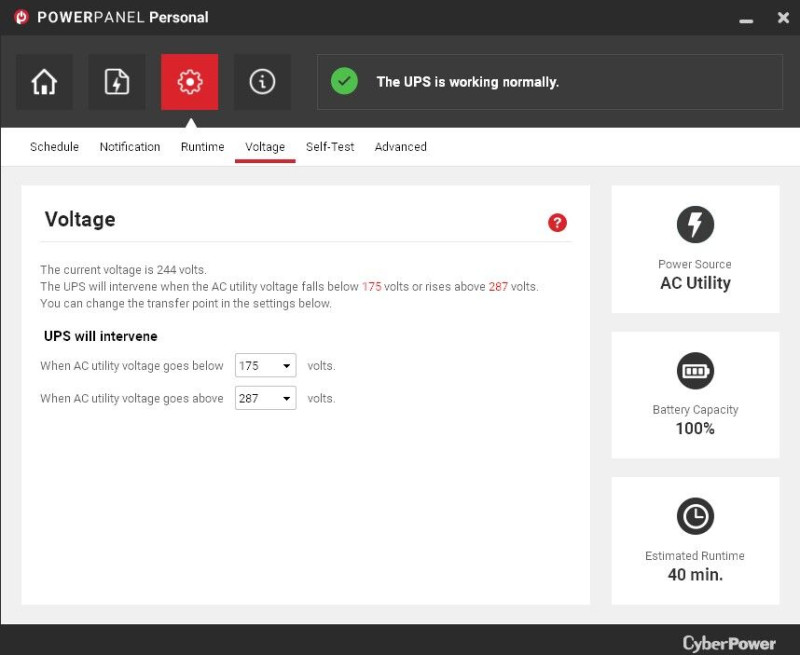Switch to the Schedule tab
800x655 pixels.
tap(54, 147)
